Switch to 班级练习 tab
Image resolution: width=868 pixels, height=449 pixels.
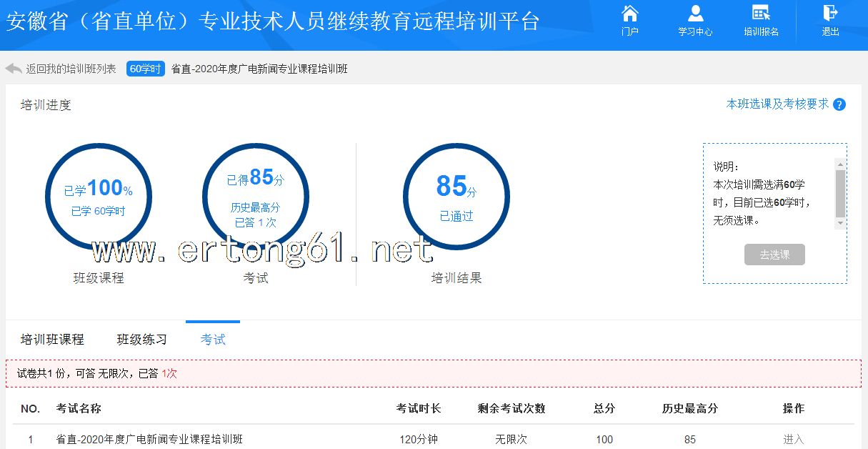tap(141, 339)
